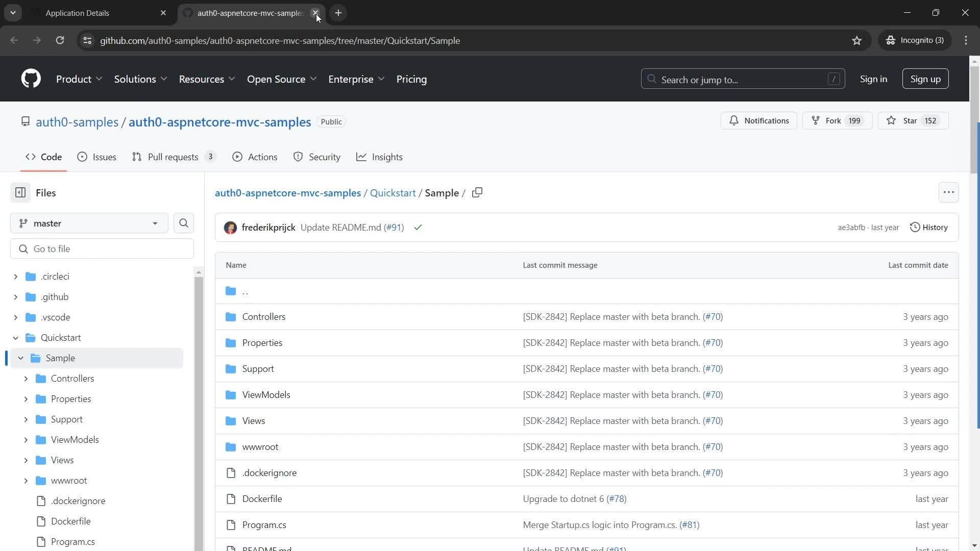Open the Security tab
This screenshot has height=551, width=980.
click(x=317, y=157)
